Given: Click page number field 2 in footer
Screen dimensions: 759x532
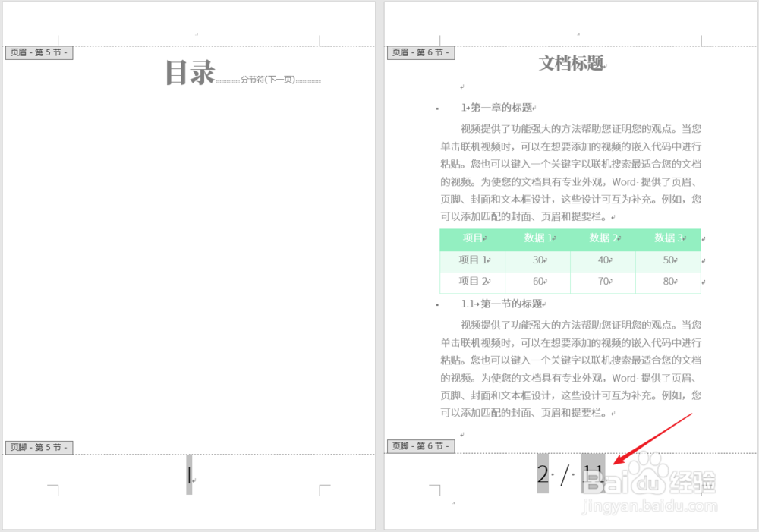Looking at the screenshot, I should [543, 474].
